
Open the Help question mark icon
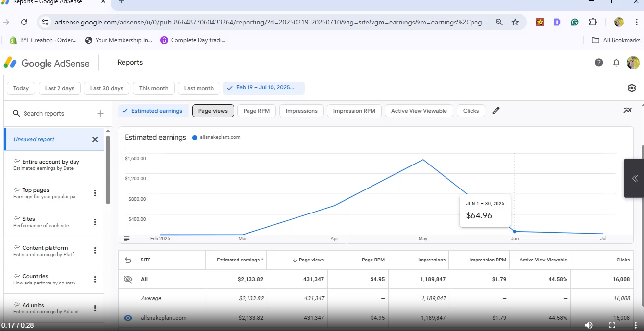(x=599, y=62)
